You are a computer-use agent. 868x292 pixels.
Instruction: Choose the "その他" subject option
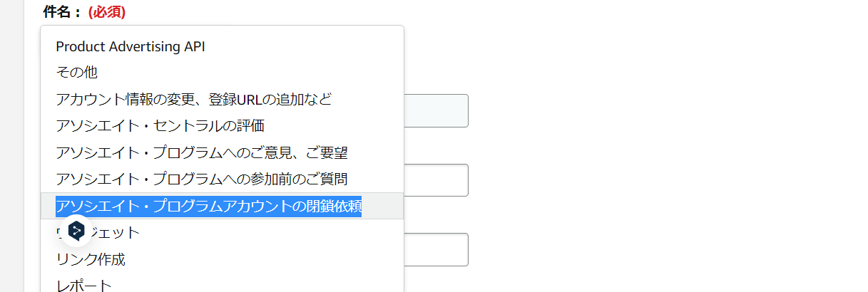(222, 72)
